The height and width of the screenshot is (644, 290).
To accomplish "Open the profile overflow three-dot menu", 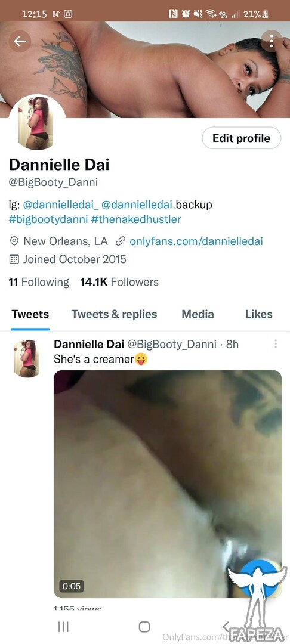I will [x=271, y=41].
